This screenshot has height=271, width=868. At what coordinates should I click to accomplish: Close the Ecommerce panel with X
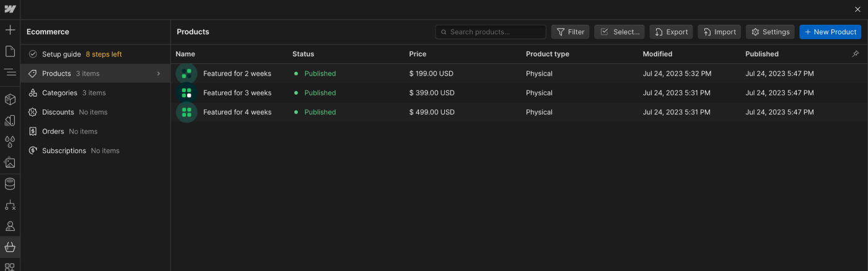tap(857, 9)
